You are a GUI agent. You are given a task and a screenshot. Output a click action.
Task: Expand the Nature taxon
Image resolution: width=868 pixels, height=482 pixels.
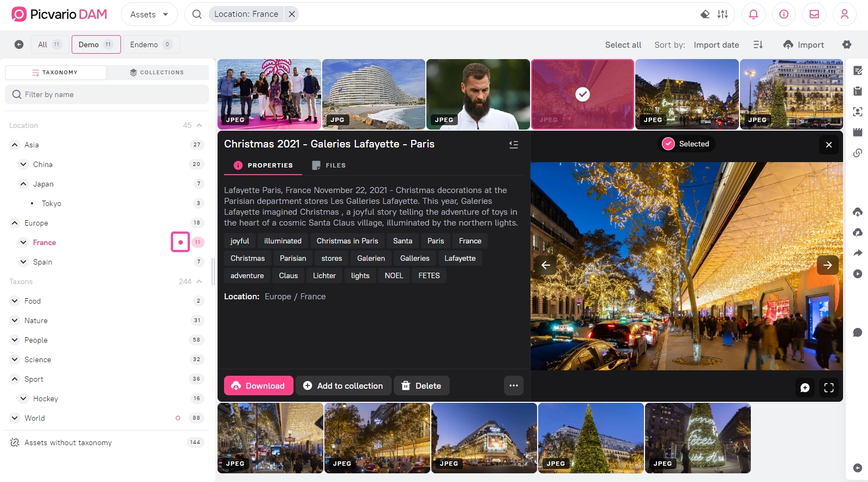coord(15,320)
